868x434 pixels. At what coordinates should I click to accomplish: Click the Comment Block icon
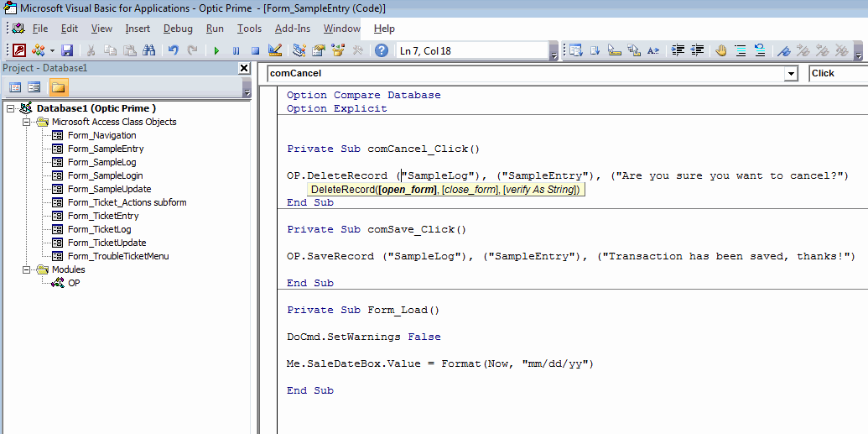tap(741, 50)
